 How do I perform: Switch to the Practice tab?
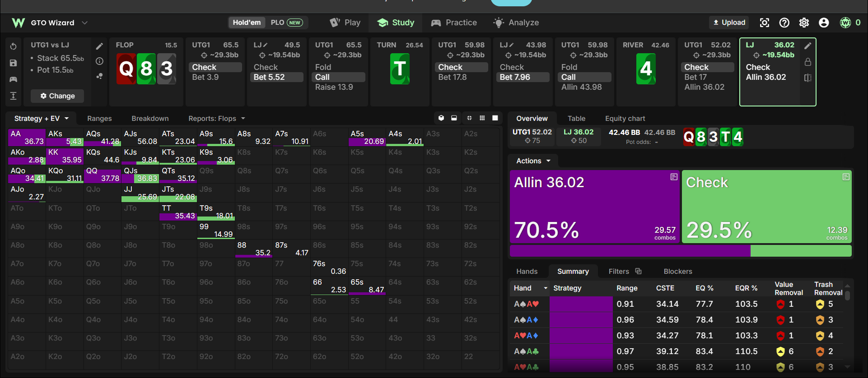[x=454, y=23]
